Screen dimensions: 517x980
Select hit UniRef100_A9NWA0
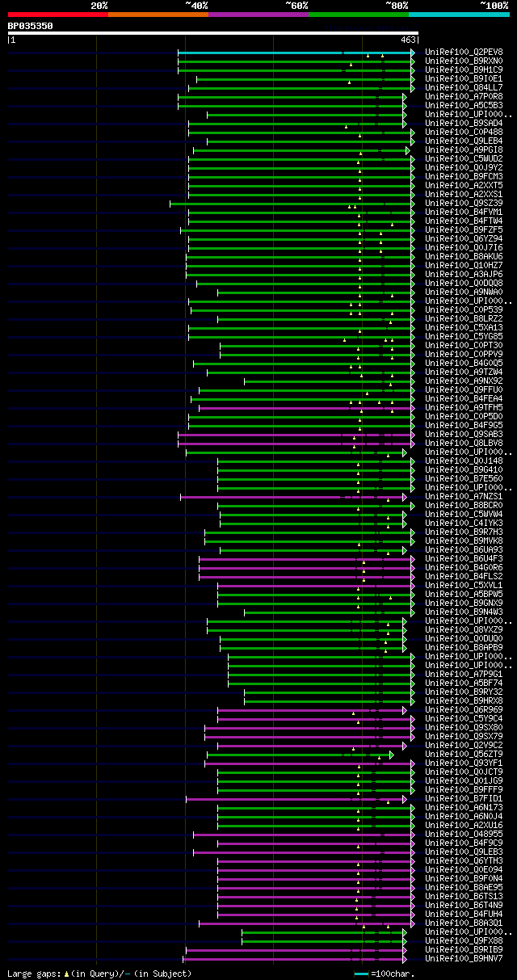pos(464,292)
